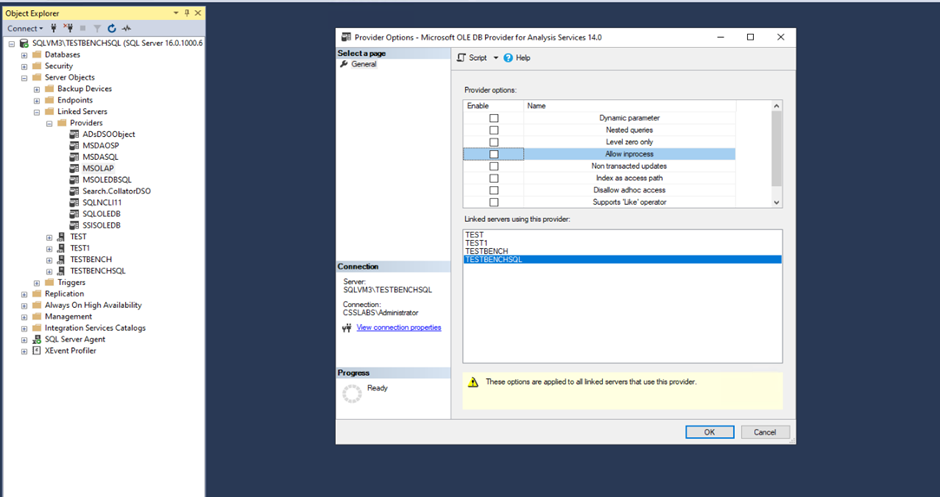Select the SSISOLEDB provider icon

(74, 225)
